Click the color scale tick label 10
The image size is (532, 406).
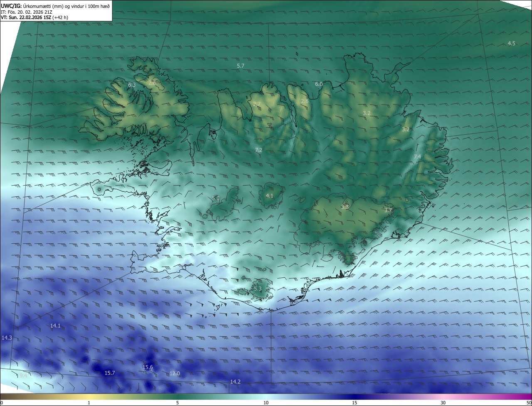click(x=266, y=403)
